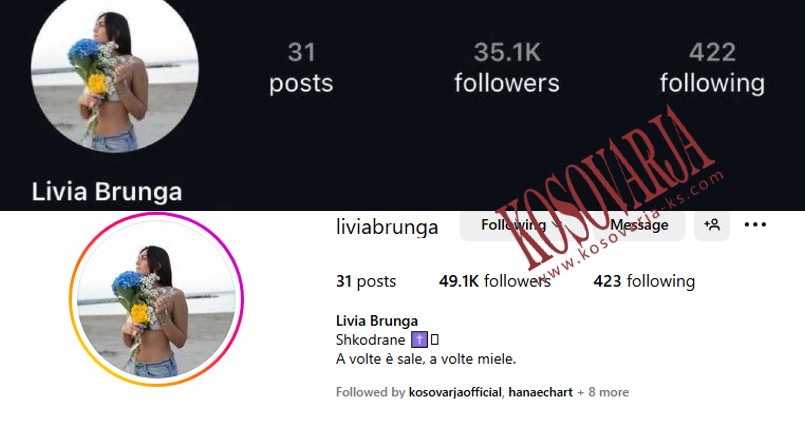
Task: Click the bold Livia Brunga bio name
Action: click(x=377, y=321)
